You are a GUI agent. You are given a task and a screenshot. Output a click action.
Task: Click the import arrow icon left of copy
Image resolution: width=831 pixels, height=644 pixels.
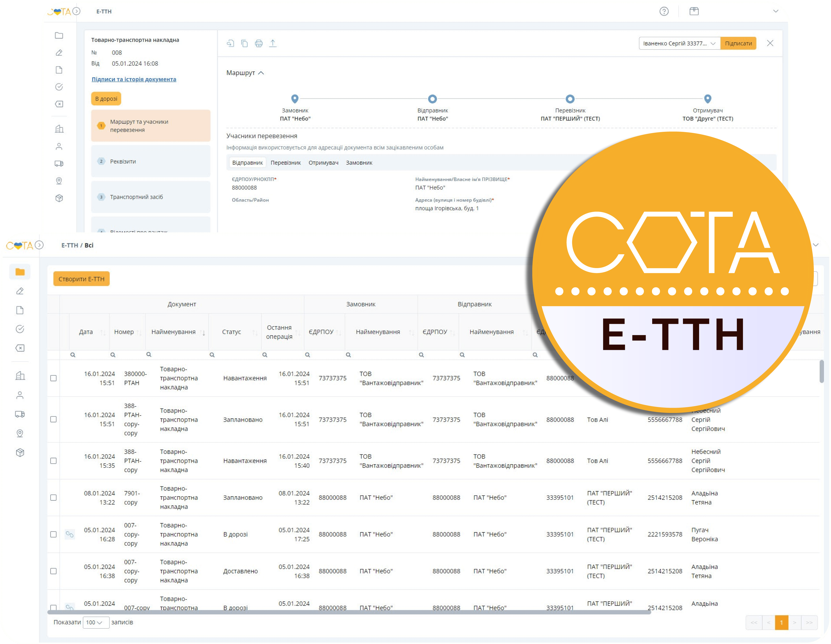pyautogui.click(x=230, y=43)
